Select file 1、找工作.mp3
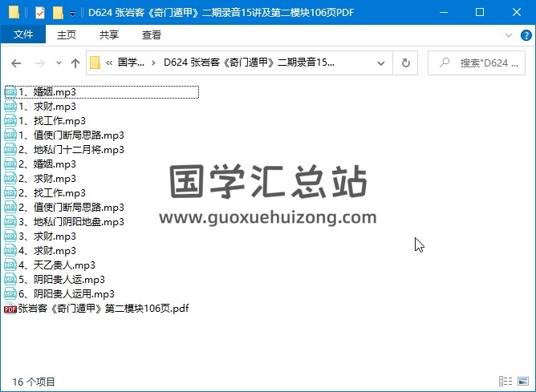The height and width of the screenshot is (392, 536). click(52, 121)
